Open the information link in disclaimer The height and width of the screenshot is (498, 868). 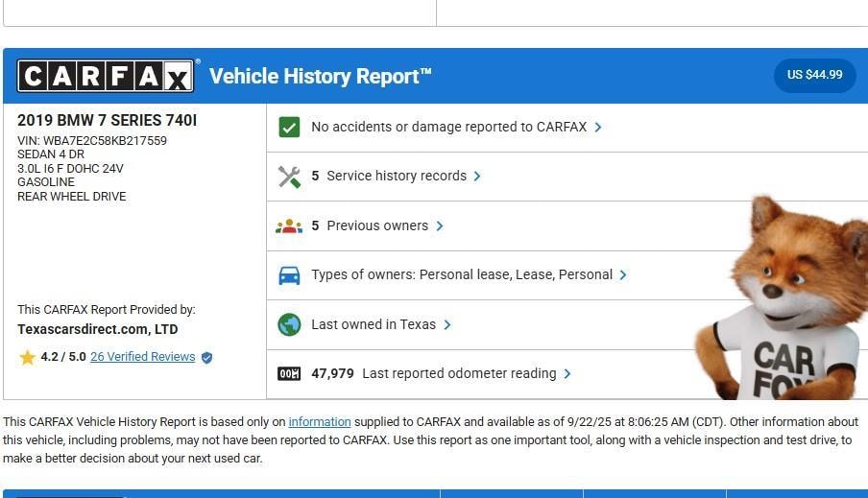[x=320, y=422]
